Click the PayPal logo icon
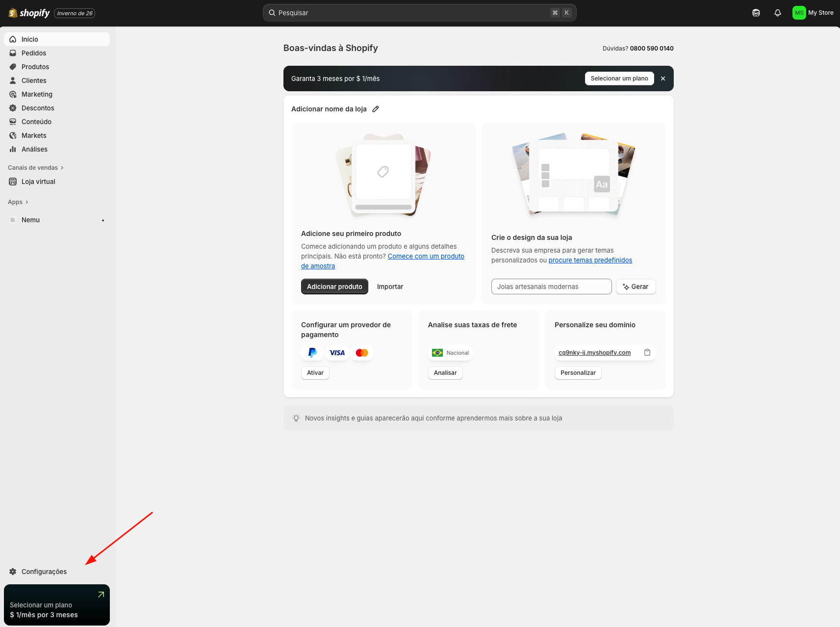The image size is (840, 627). pyautogui.click(x=312, y=353)
